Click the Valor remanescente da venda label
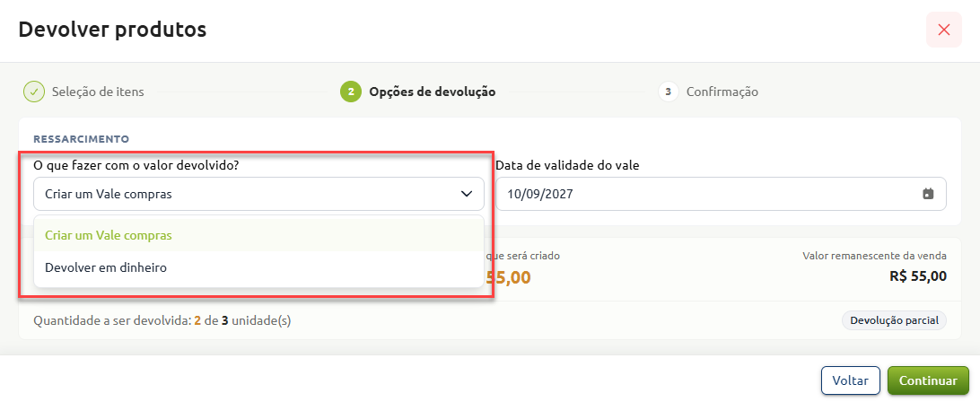This screenshot has width=980, height=402. pyautogui.click(x=874, y=256)
